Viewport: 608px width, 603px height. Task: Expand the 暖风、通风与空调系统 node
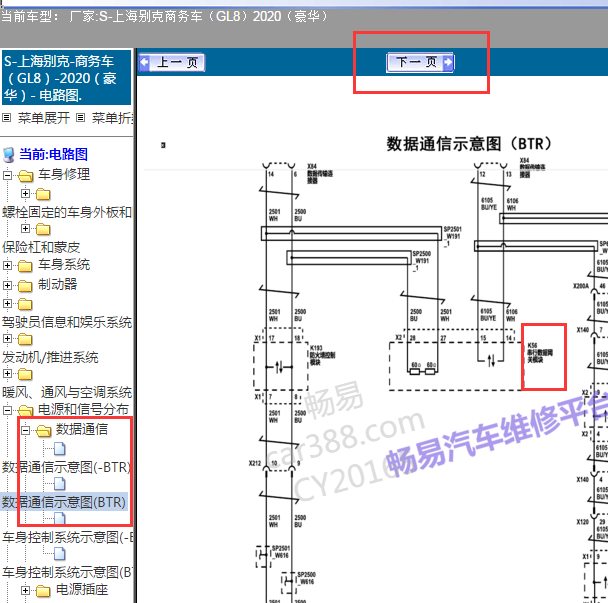(7, 373)
